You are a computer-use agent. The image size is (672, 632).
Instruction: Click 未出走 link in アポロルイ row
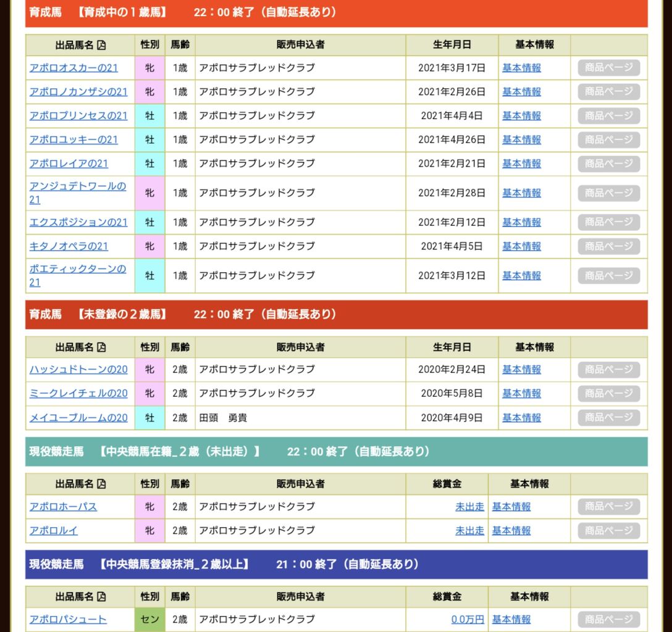(x=469, y=531)
